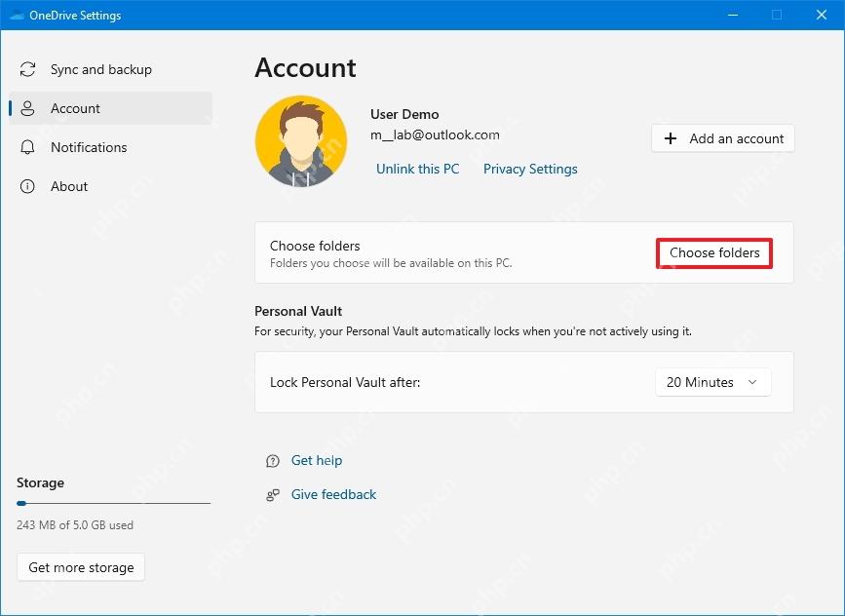This screenshot has width=845, height=616.
Task: Open the Get help link
Action: [x=317, y=460]
